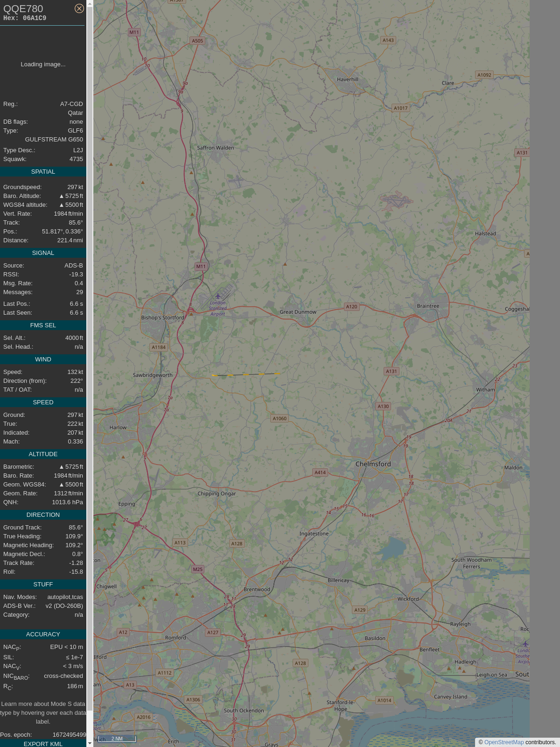Click the 2 NM map scale bar
This screenshot has height=747, width=560.
click(x=117, y=739)
